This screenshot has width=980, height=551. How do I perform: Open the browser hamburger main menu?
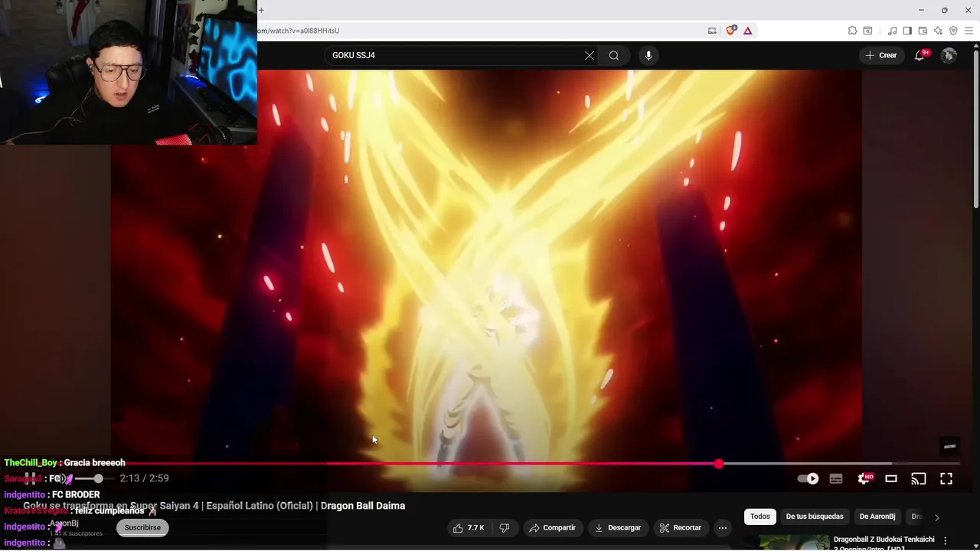click(x=969, y=31)
